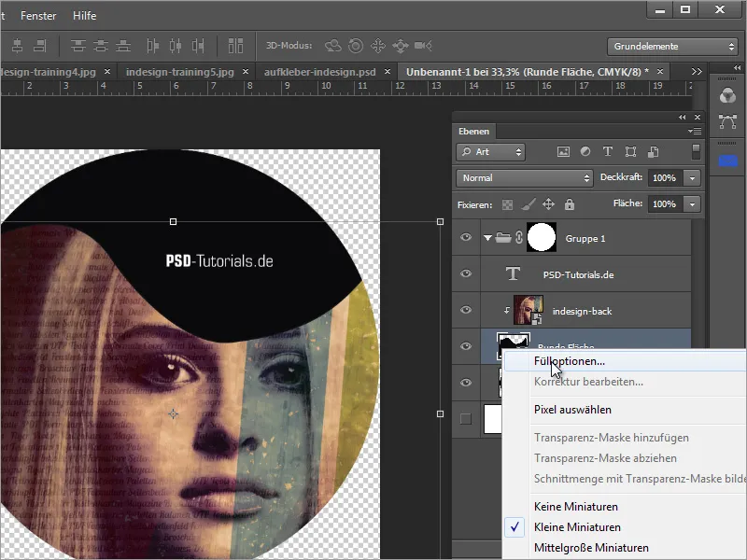Select the Unbenannt-1 document tab
Image resolution: width=747 pixels, height=560 pixels.
(527, 72)
